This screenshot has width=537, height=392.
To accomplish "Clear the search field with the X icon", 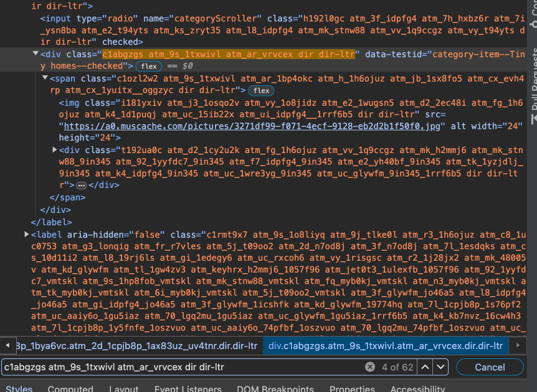I will coord(370,367).
